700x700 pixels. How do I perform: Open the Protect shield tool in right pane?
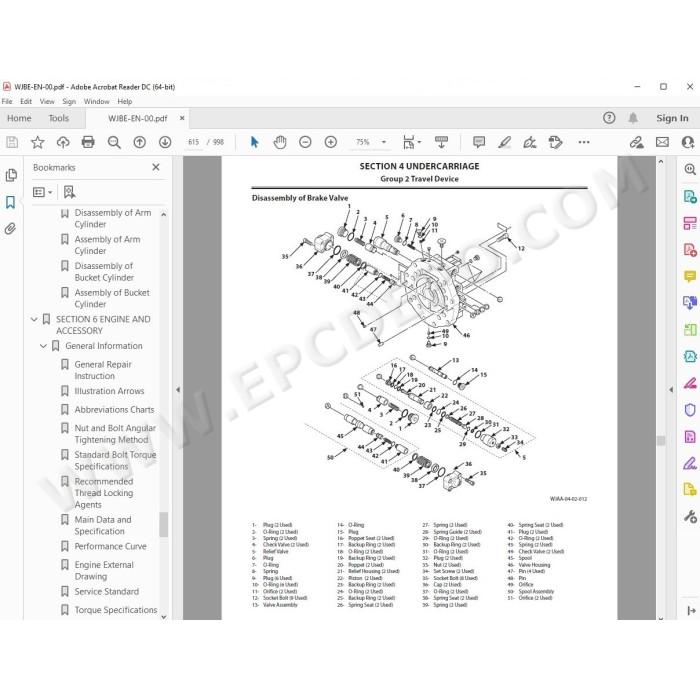point(690,410)
